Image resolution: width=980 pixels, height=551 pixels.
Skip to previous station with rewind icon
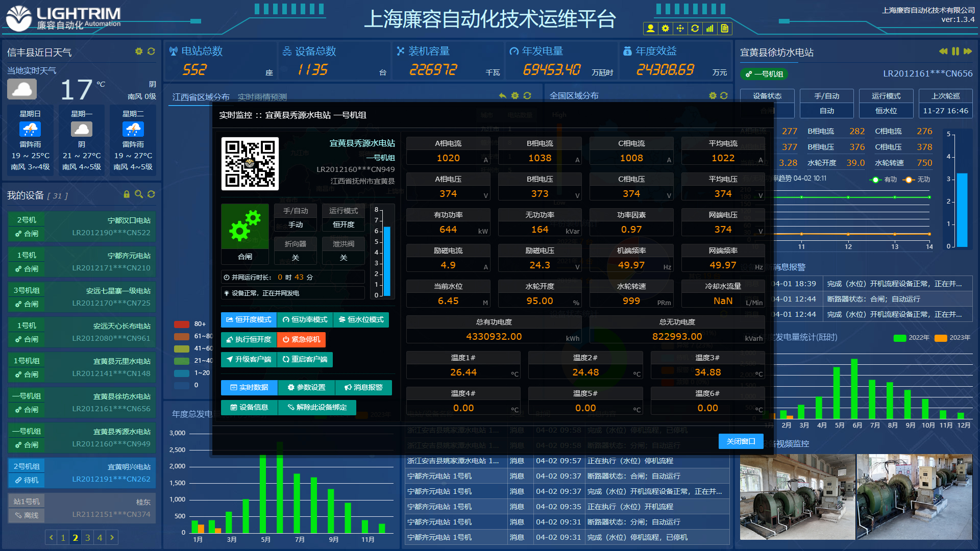pyautogui.click(x=943, y=52)
